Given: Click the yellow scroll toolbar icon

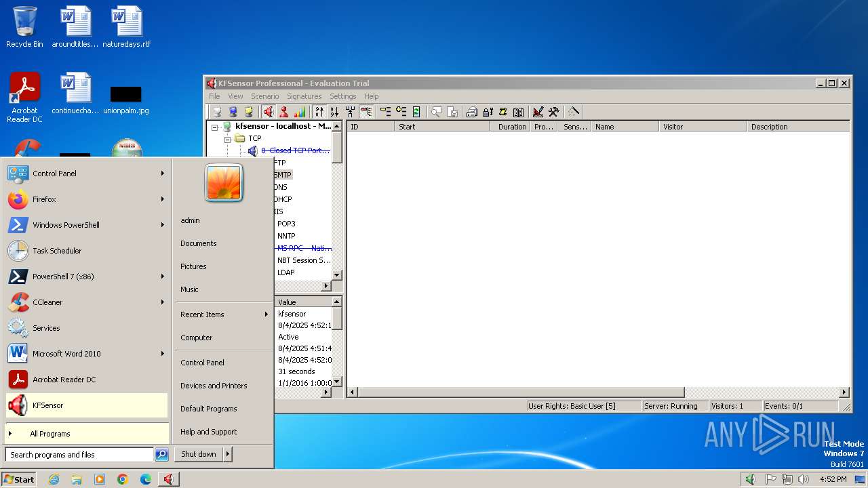Looking at the screenshot, I should [502, 112].
